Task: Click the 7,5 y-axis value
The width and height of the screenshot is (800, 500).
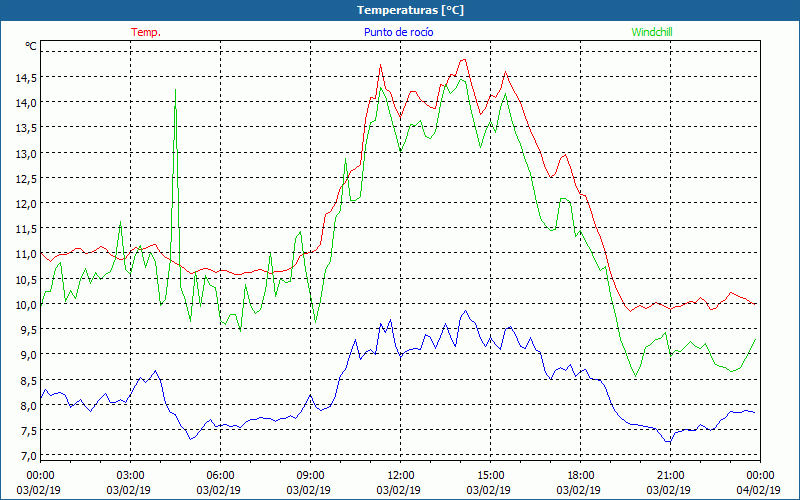Action: pos(28,430)
